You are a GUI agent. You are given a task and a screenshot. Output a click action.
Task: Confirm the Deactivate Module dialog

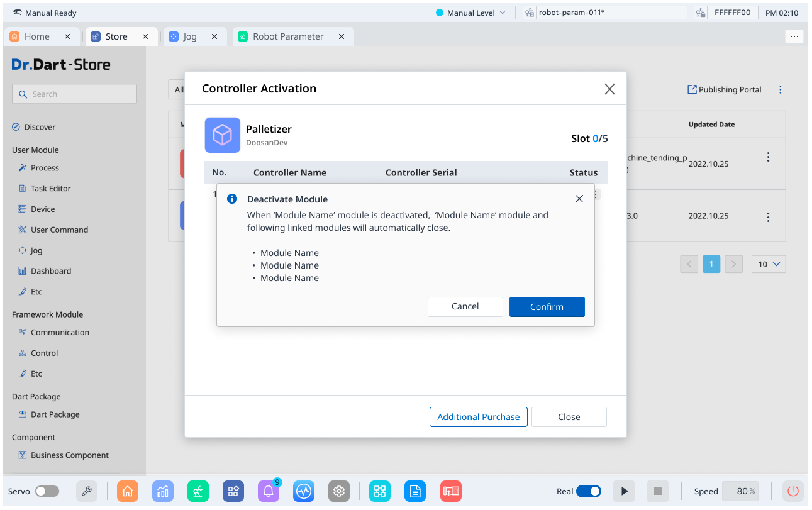[x=547, y=307]
